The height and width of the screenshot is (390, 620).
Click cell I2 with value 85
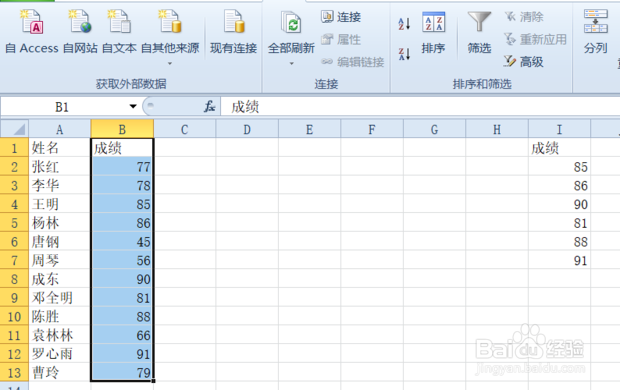coord(560,167)
